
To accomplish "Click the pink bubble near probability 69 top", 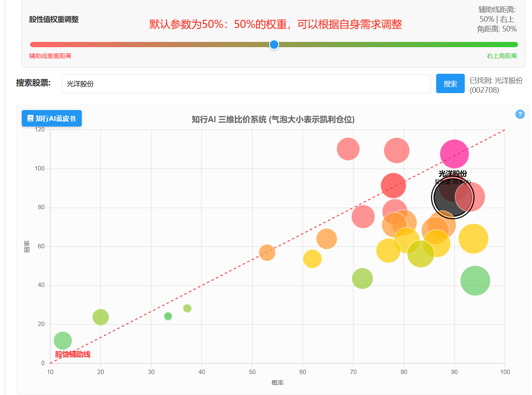I will 348,149.
